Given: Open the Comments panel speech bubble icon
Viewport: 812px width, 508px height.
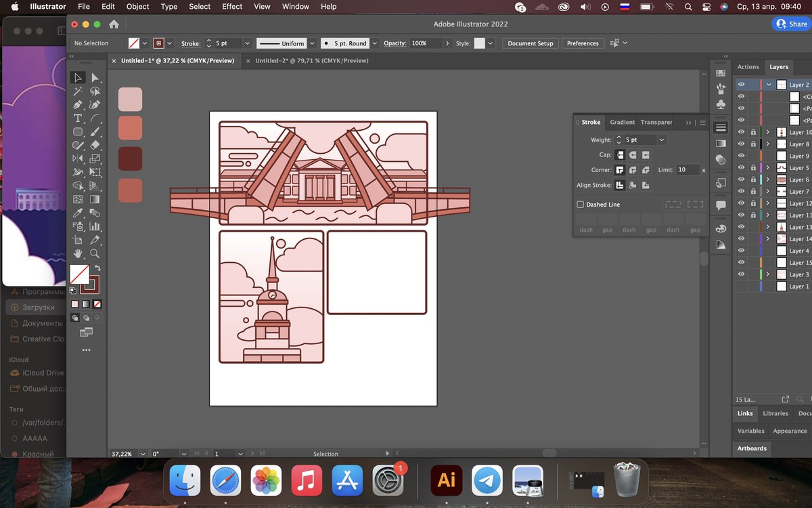Looking at the screenshot, I should point(721,205).
